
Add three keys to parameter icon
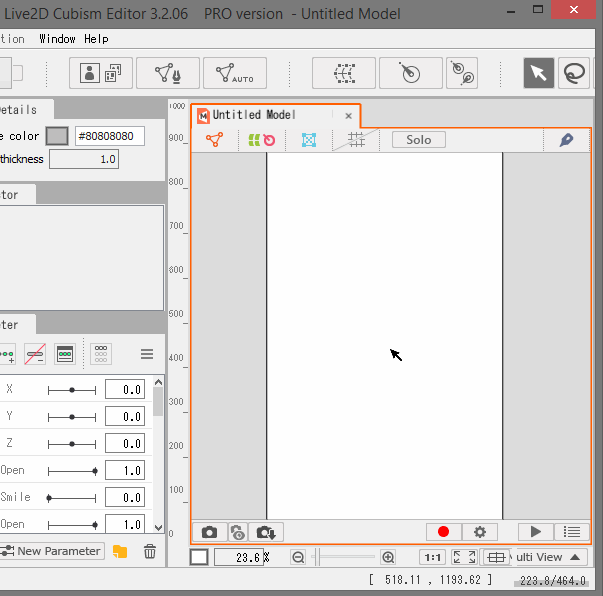8,354
